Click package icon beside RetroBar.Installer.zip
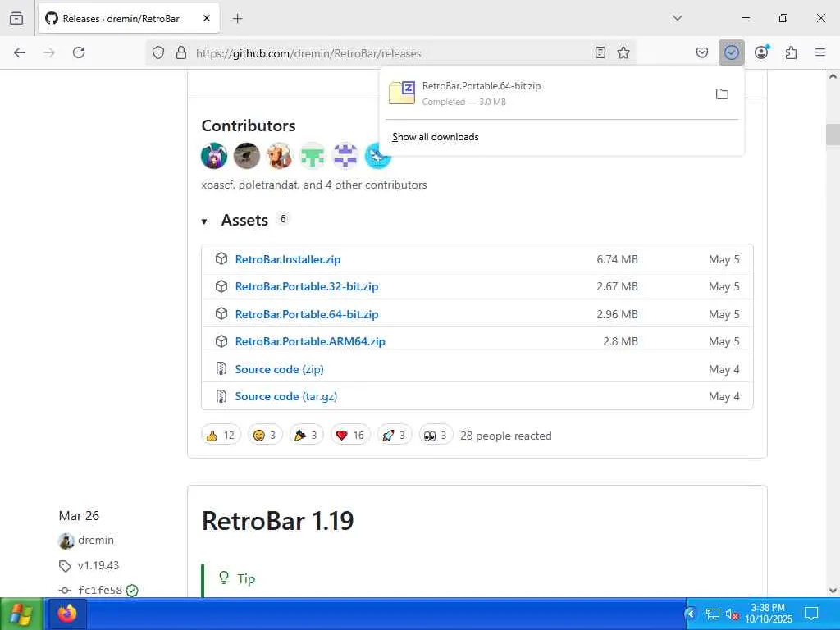Screen dimensions: 840x630 click(221, 258)
